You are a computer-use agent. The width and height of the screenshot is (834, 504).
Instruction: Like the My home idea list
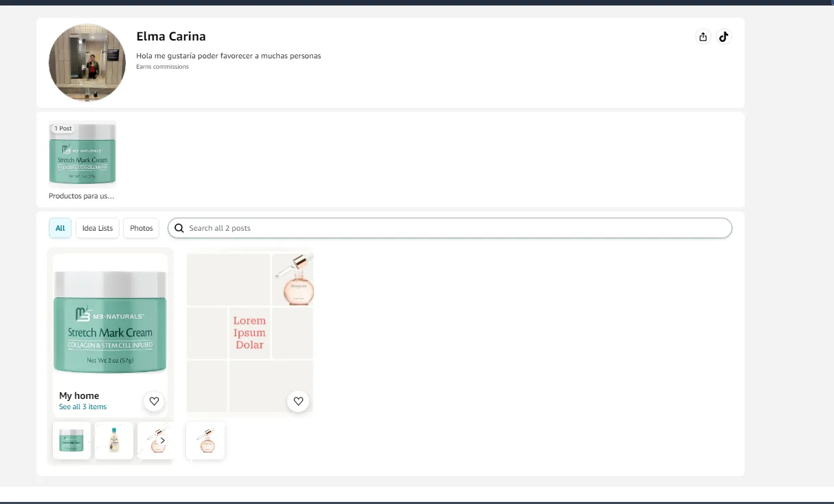pos(154,402)
